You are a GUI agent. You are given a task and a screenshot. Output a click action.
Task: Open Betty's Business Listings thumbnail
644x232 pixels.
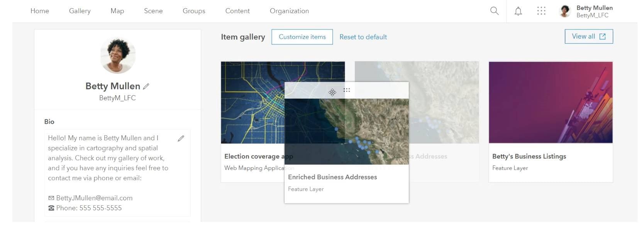tap(551, 102)
